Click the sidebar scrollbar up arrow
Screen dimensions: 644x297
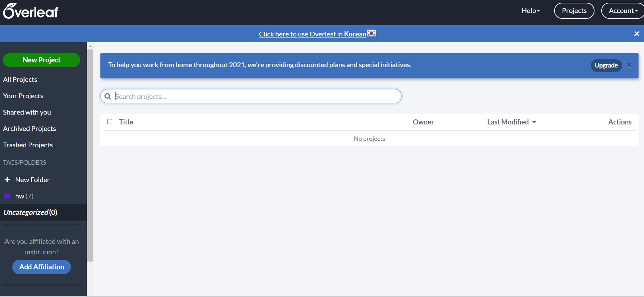[x=90, y=46]
